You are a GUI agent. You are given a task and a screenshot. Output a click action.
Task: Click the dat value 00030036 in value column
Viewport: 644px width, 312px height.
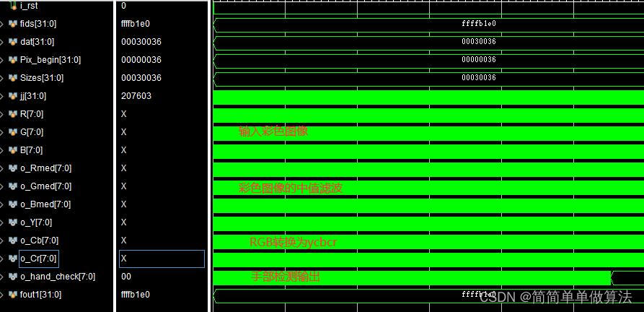[x=141, y=42]
